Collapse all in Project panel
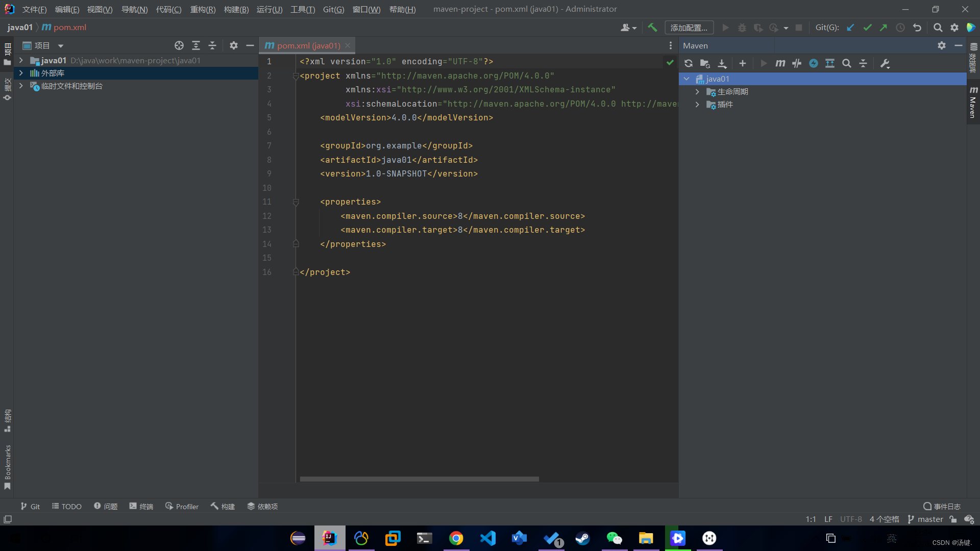980x551 pixels. [x=212, y=45]
